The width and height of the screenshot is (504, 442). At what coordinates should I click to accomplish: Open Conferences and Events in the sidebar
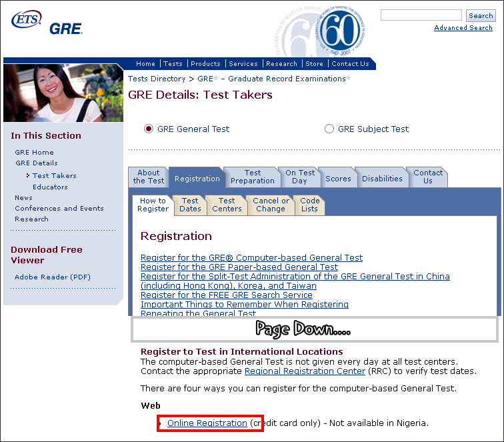point(59,208)
